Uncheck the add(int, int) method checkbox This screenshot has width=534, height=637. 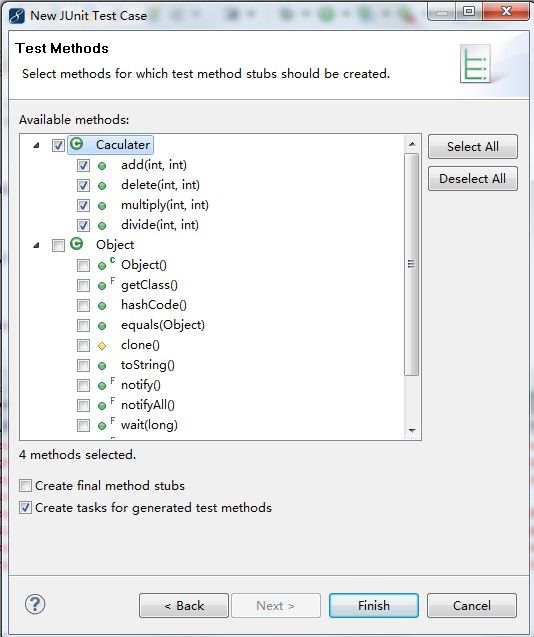click(83, 165)
